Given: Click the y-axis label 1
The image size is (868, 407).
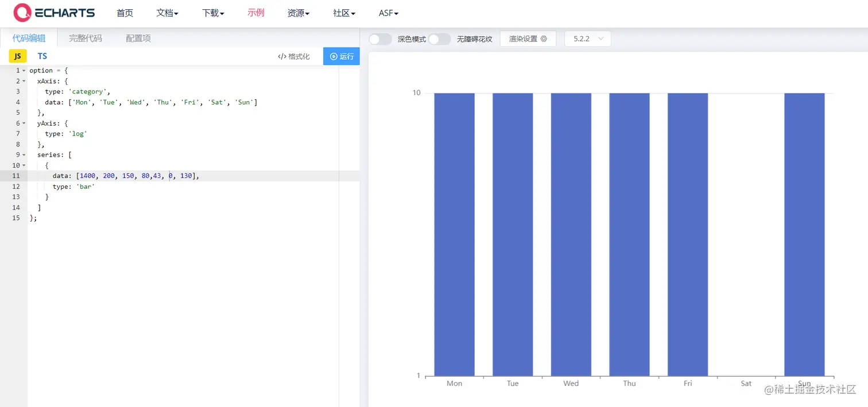Looking at the screenshot, I should (418, 376).
